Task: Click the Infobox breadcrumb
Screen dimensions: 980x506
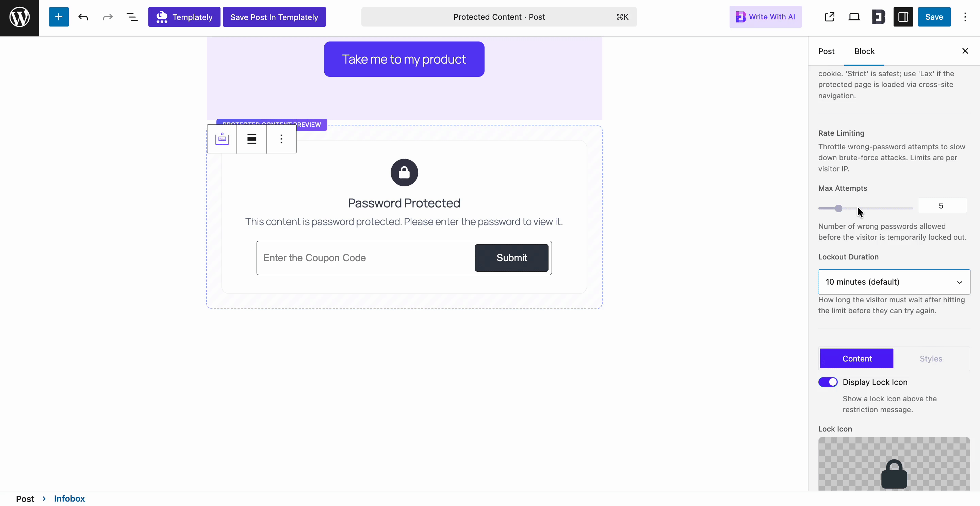Action: pyautogui.click(x=69, y=499)
